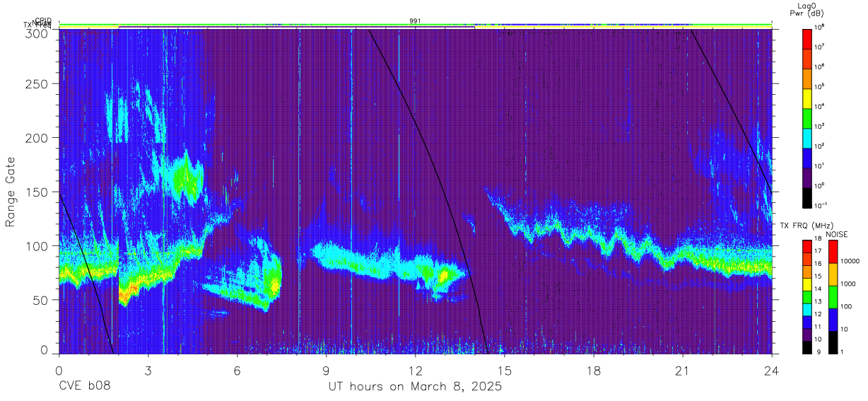The height and width of the screenshot is (401, 868).
Task: Click x-axis tick label "21"
Action: click(x=683, y=371)
